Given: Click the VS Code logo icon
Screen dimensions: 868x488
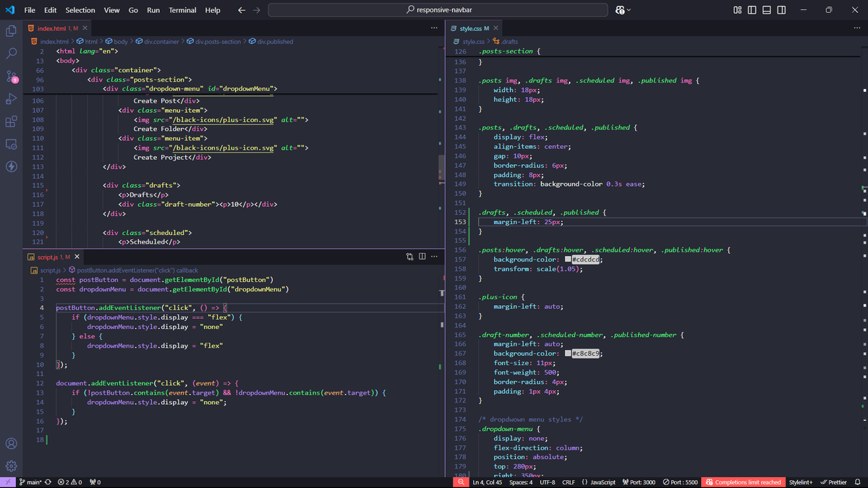Looking at the screenshot, I should pos(9,10).
